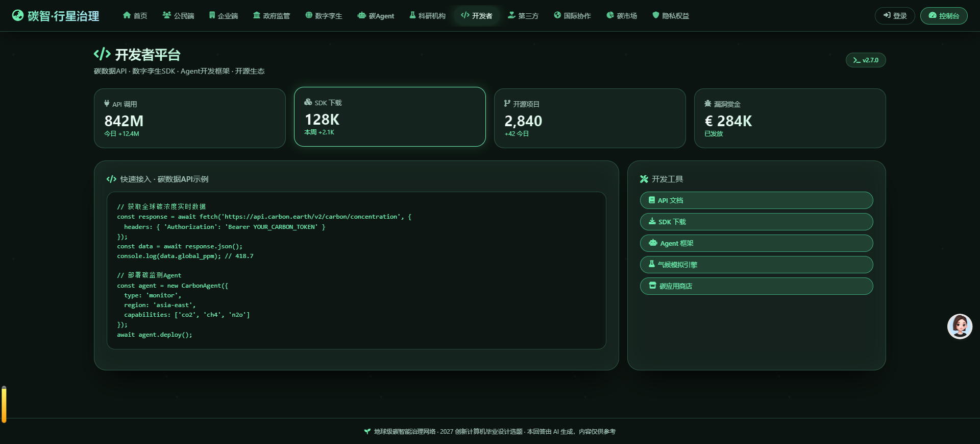Screen dimensions: 980x444
Task: Open the 控制台 console button
Action: click(x=944, y=16)
